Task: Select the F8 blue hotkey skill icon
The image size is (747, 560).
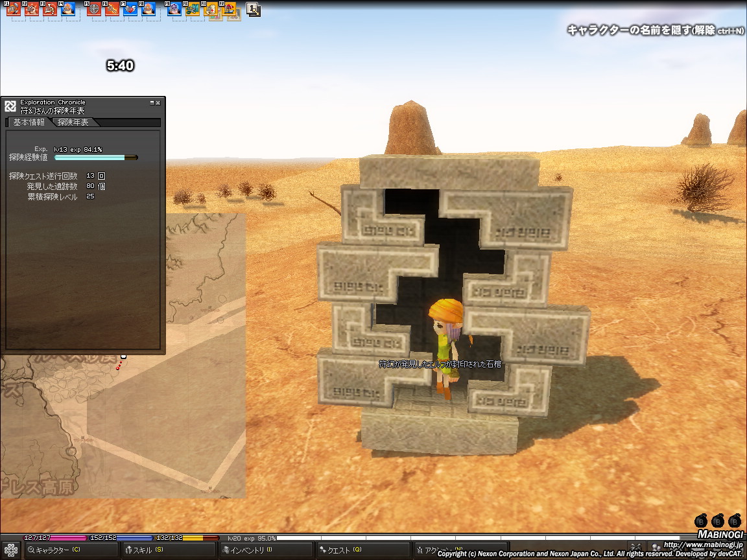Action: [148, 9]
